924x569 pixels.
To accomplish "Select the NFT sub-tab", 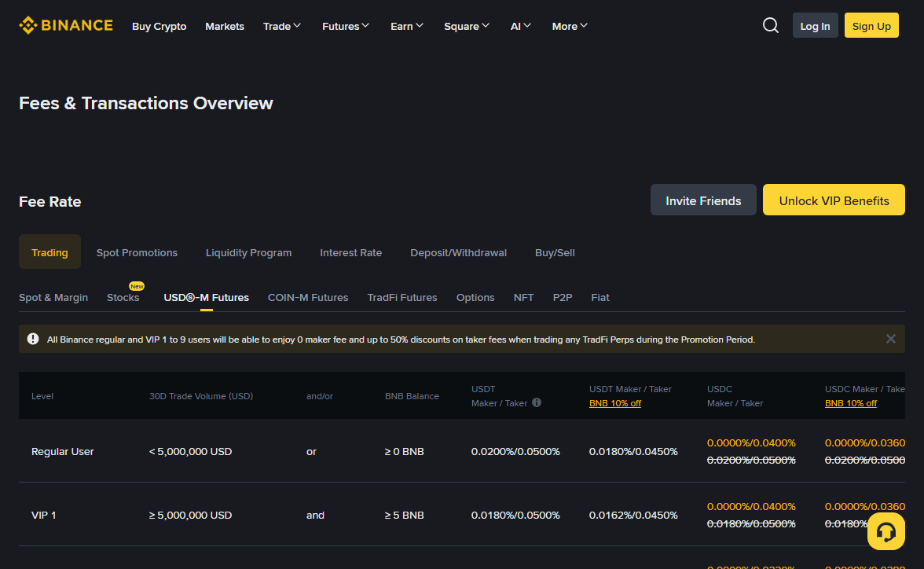I will [523, 297].
